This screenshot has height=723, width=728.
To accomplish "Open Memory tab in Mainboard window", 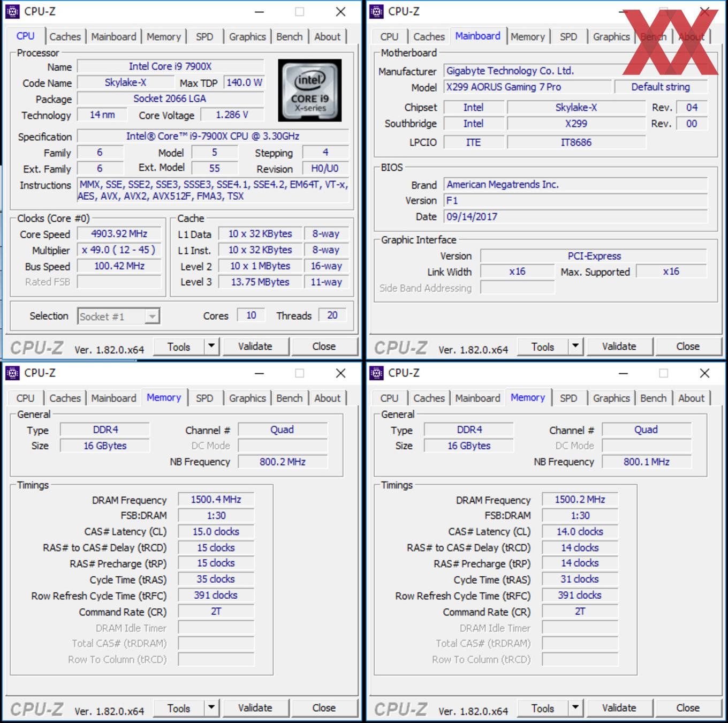I will pos(527,36).
